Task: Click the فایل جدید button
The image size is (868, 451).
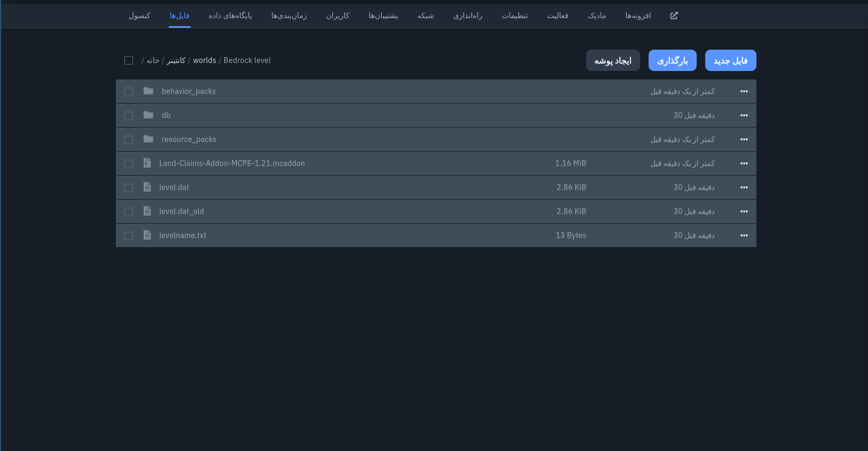Action: [x=731, y=60]
